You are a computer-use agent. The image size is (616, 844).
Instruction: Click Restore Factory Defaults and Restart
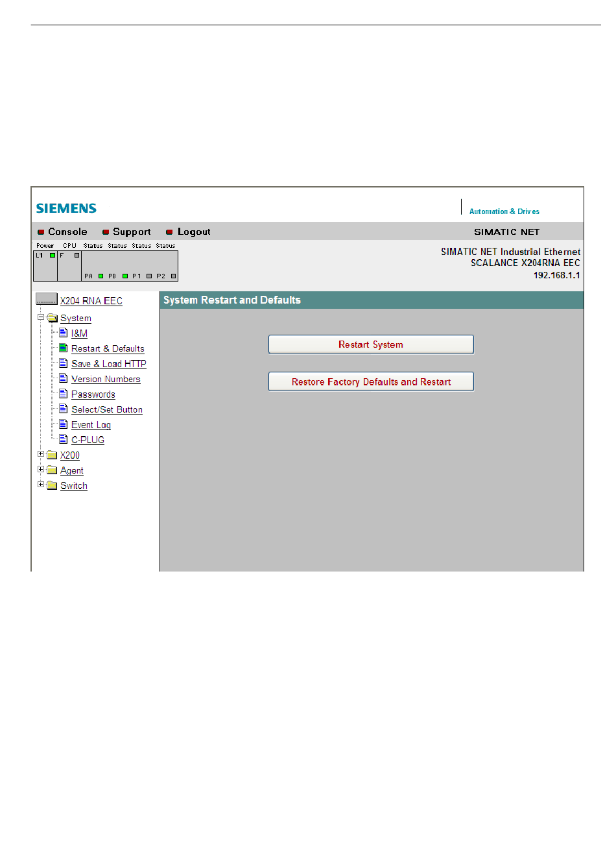pos(371,381)
